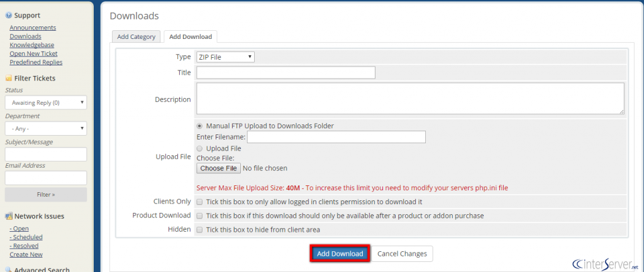
Task: Open the Department dropdown
Action: pyautogui.click(x=46, y=128)
